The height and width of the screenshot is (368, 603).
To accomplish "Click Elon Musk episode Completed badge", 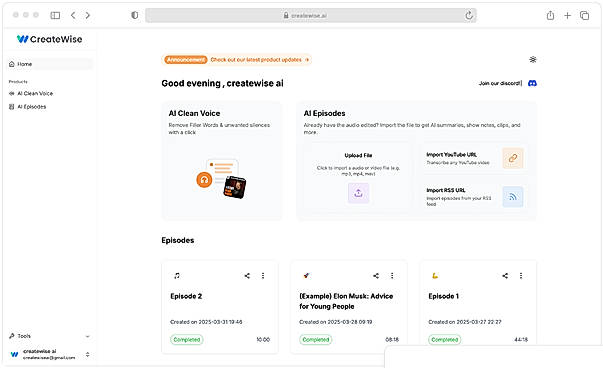I will [316, 340].
